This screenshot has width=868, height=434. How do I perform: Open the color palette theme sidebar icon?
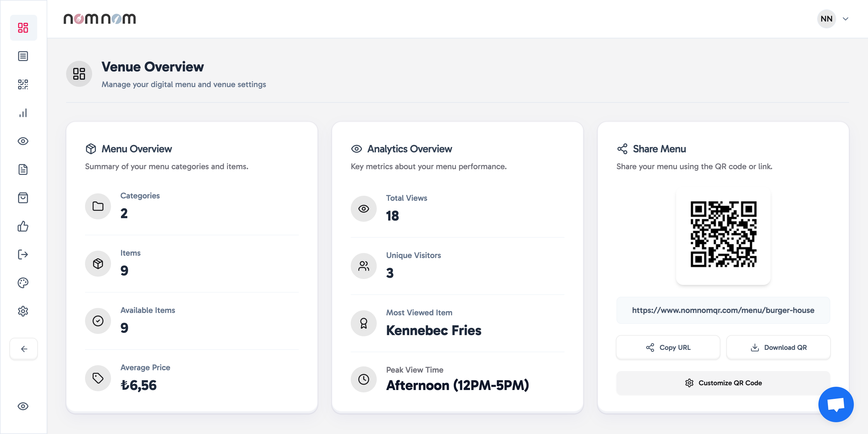pyautogui.click(x=23, y=283)
